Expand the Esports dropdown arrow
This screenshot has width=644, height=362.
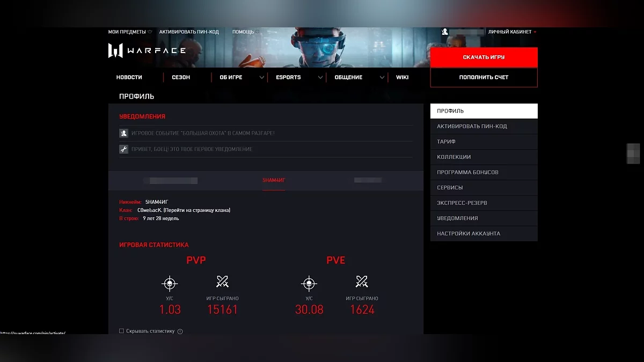(320, 77)
